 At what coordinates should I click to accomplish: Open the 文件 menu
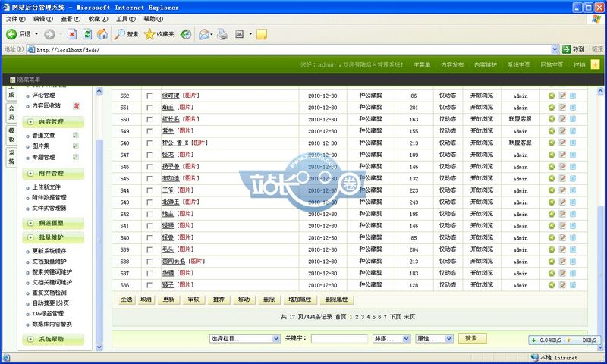pyautogui.click(x=15, y=19)
